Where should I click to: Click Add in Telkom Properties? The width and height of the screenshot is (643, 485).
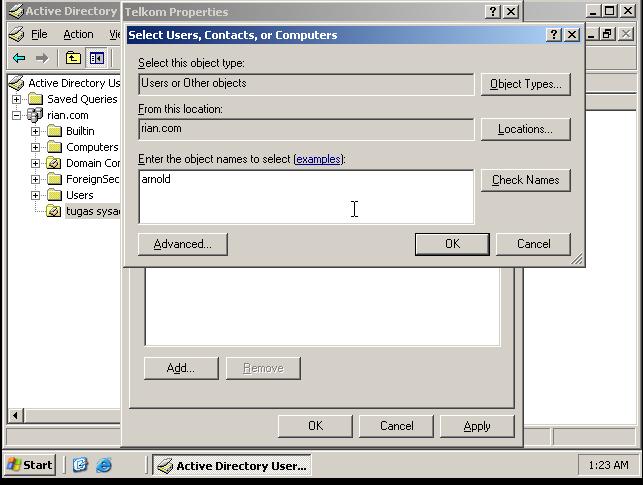[181, 368]
